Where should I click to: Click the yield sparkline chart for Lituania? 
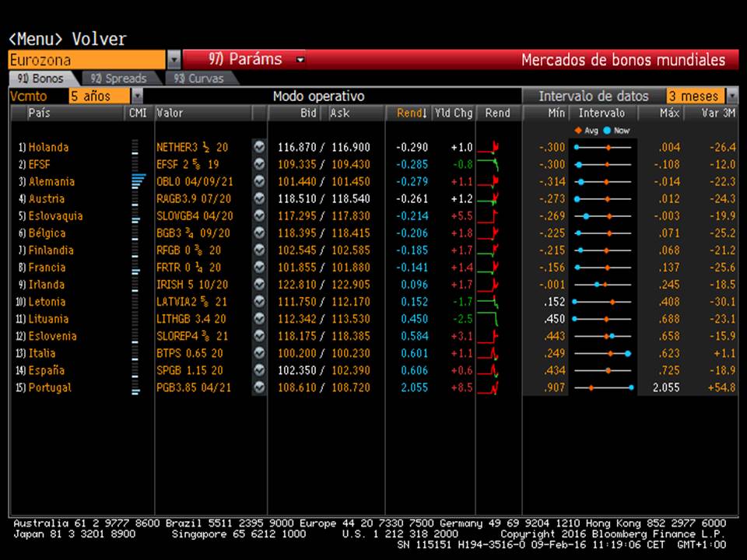pyautogui.click(x=489, y=319)
